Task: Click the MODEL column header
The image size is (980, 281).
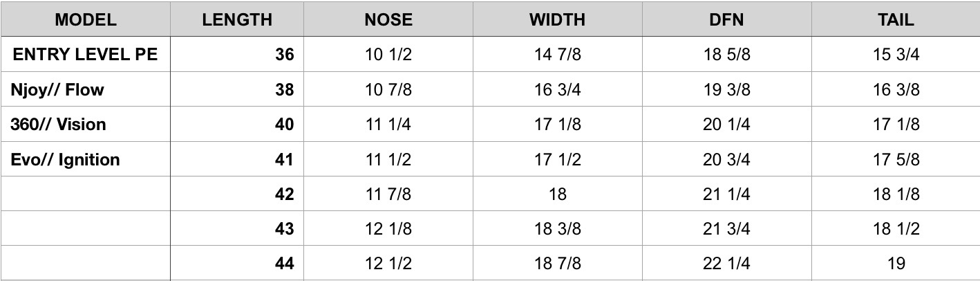Action: [85, 19]
